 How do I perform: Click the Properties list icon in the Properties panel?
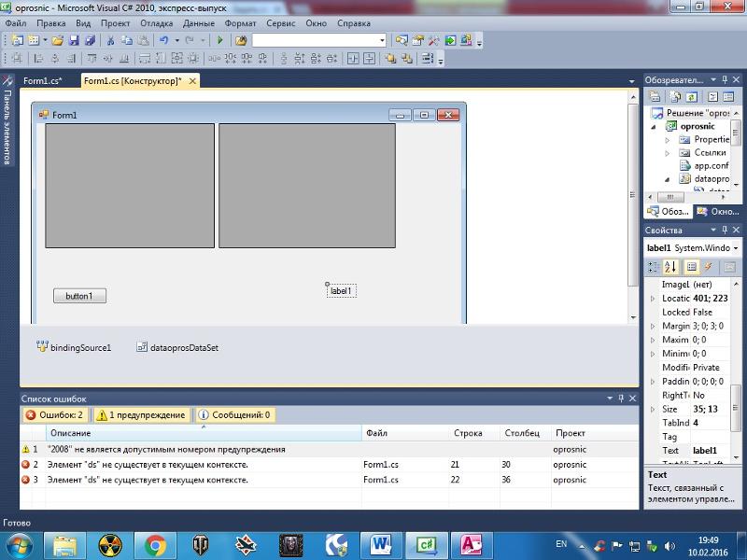pos(692,267)
